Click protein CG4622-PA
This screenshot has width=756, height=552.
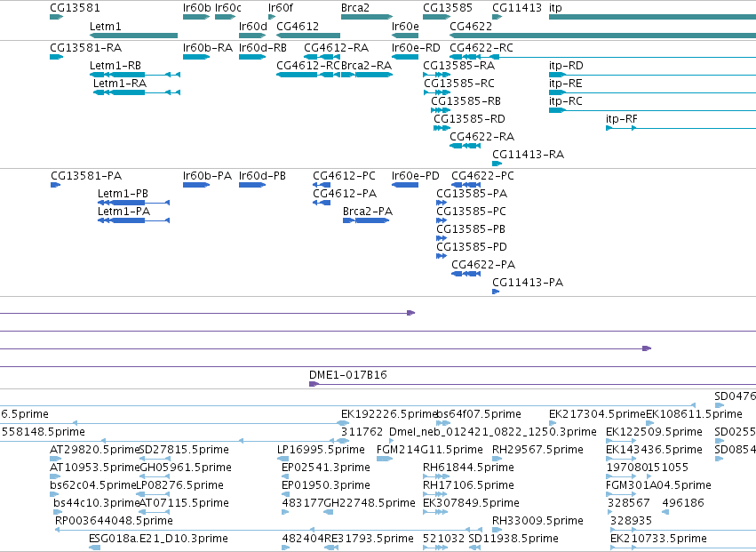pos(483,266)
